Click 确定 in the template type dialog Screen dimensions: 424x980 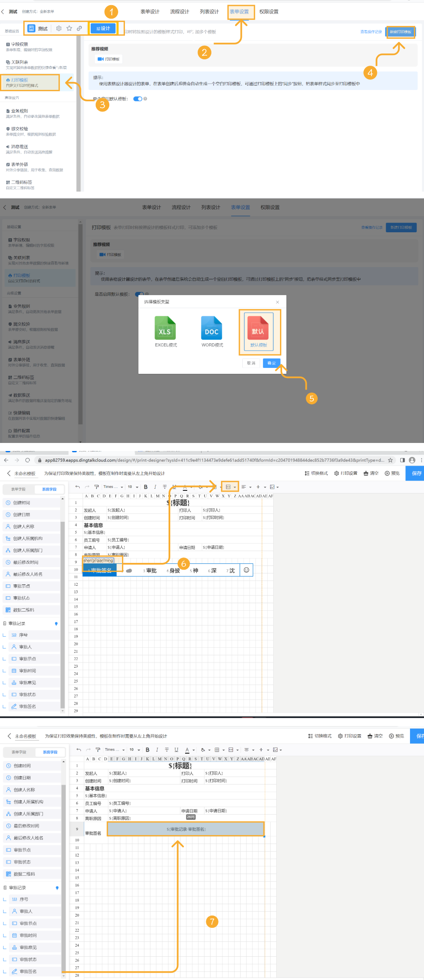tap(272, 363)
